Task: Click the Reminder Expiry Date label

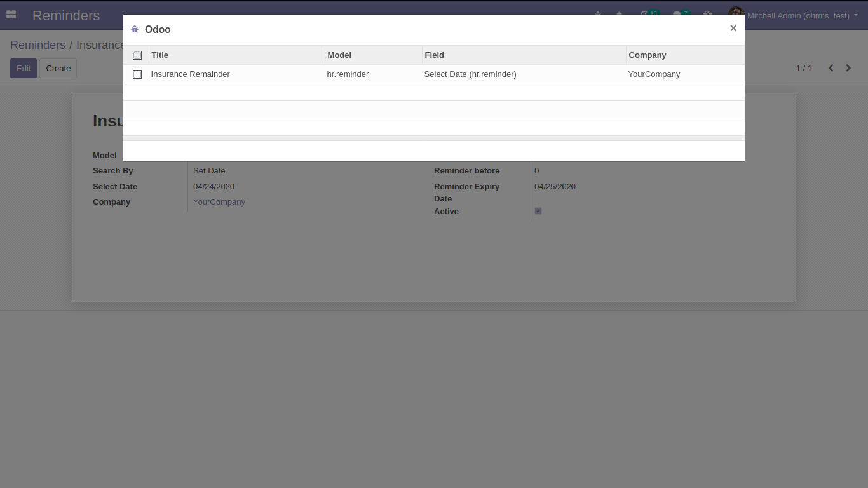Action: click(467, 193)
